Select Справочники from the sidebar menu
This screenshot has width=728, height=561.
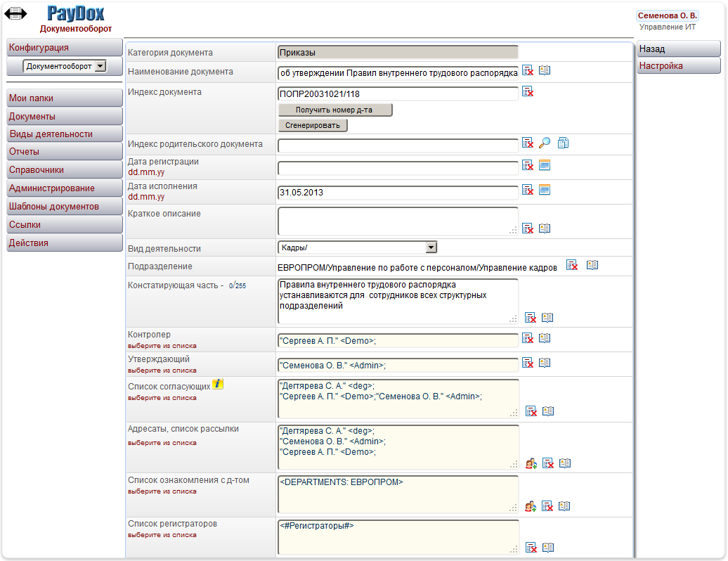(64, 170)
